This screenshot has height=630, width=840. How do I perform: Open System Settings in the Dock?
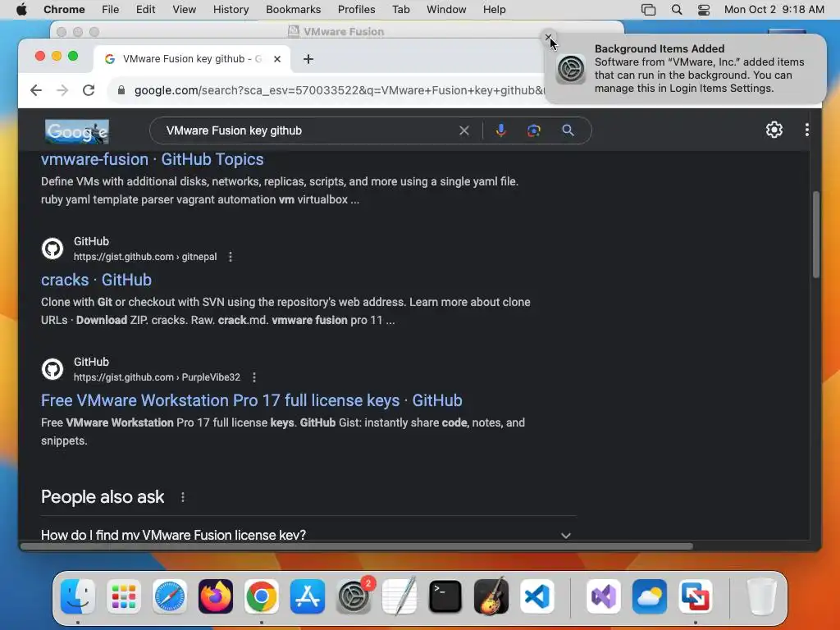(354, 596)
